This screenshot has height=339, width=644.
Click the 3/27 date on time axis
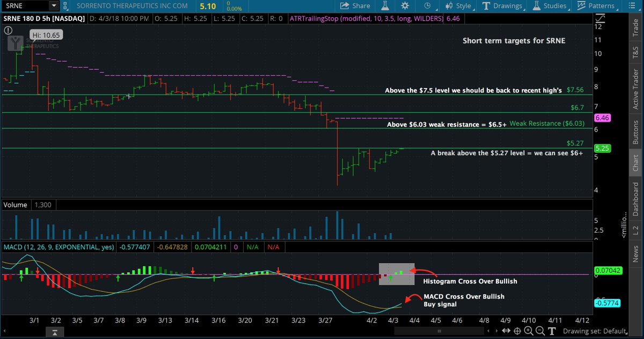click(x=325, y=320)
